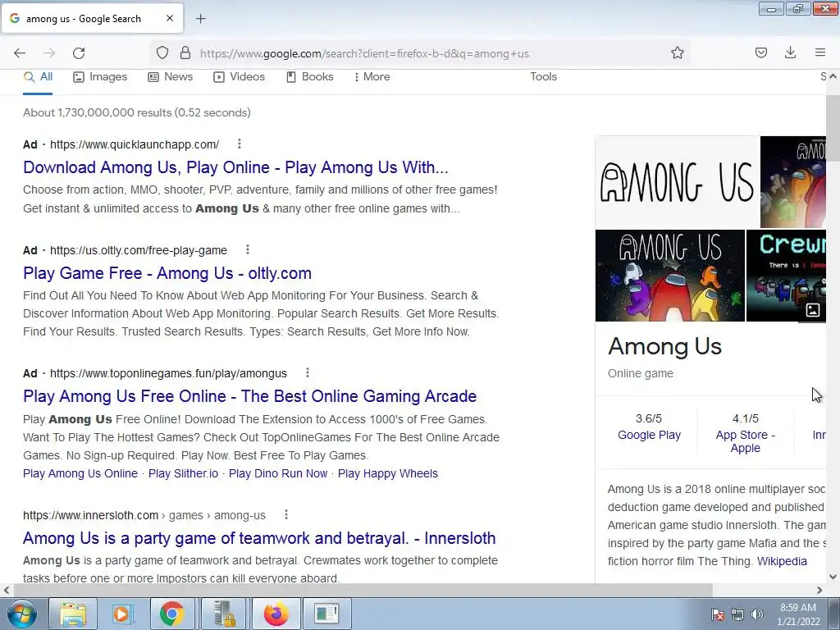840x630 pixels.
Task: Open the Downloads panel
Action: point(790,52)
